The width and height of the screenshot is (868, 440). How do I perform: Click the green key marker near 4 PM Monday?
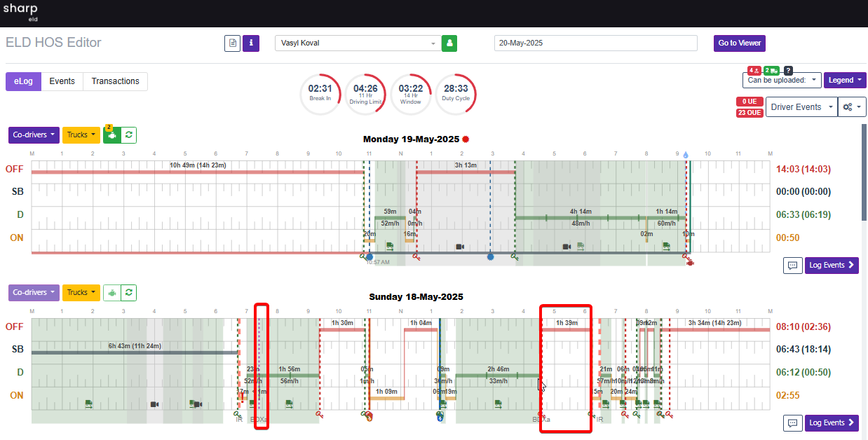(x=515, y=257)
